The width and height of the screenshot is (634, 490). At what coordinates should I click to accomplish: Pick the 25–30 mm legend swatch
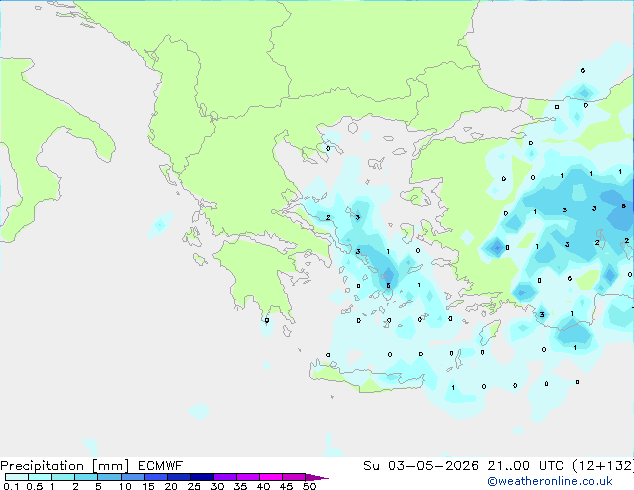click(202, 477)
